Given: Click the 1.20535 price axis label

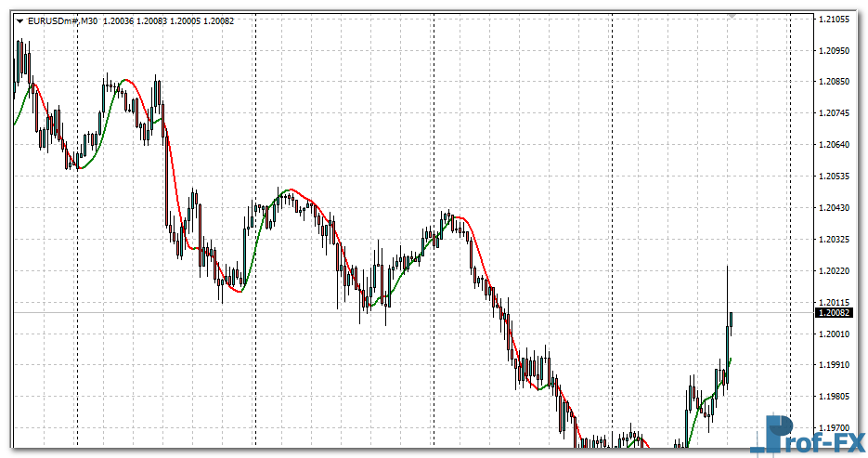Looking at the screenshot, I should point(836,177).
